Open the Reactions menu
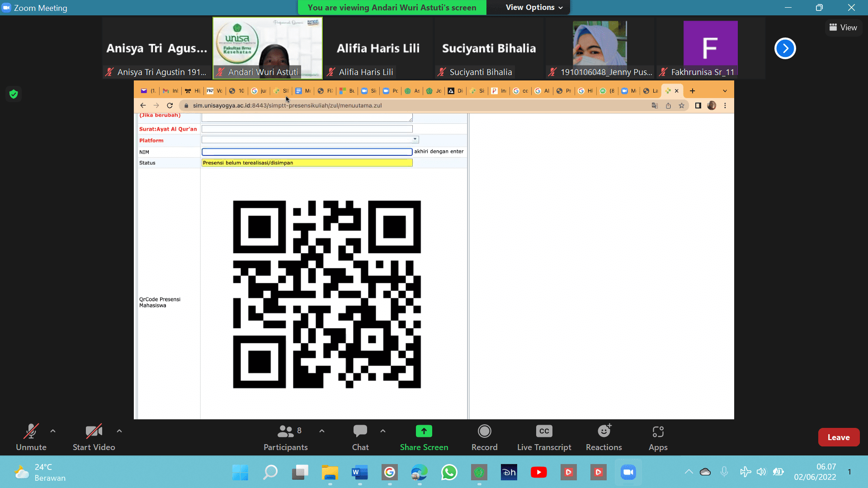The image size is (868, 488). (x=604, y=437)
